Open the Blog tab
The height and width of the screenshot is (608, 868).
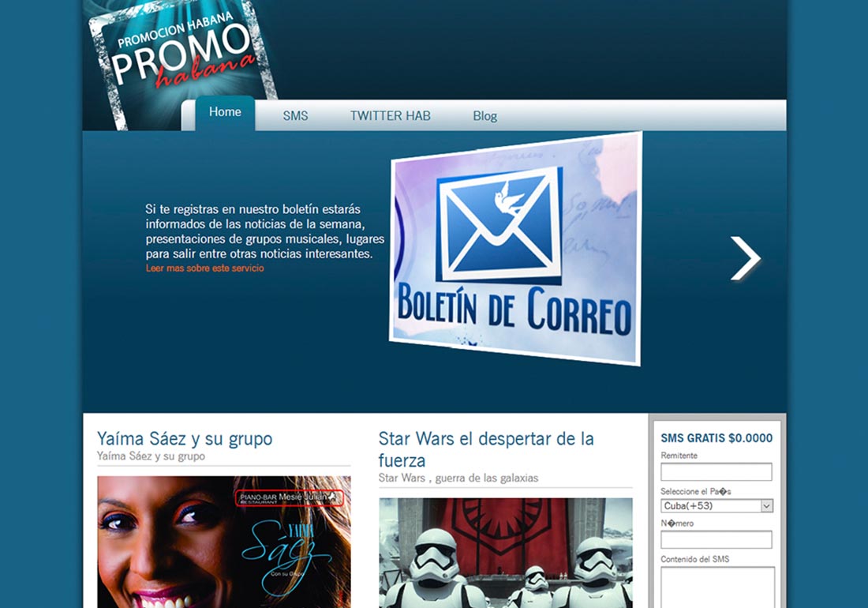coord(485,116)
